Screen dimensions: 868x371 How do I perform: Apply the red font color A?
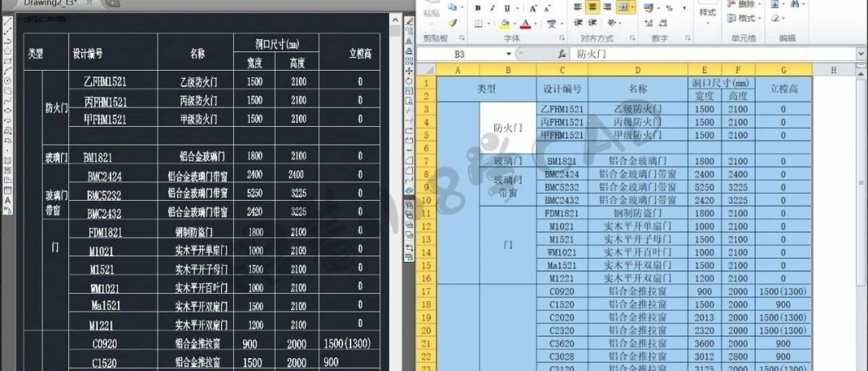point(524,24)
